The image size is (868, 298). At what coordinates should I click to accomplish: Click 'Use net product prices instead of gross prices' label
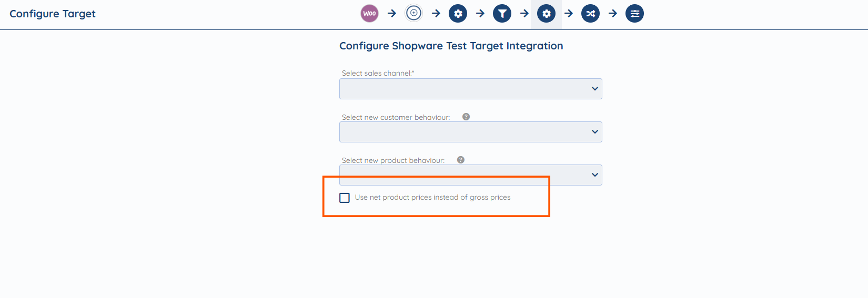432,198
